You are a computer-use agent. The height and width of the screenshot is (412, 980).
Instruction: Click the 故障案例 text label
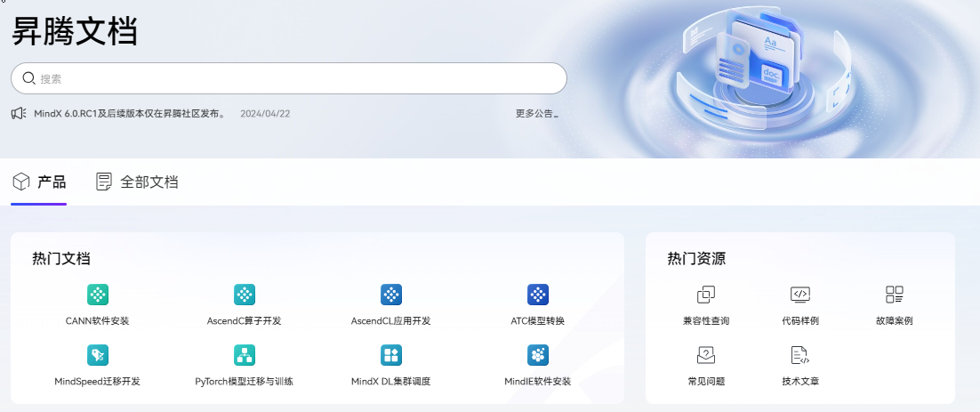pyautogui.click(x=895, y=320)
